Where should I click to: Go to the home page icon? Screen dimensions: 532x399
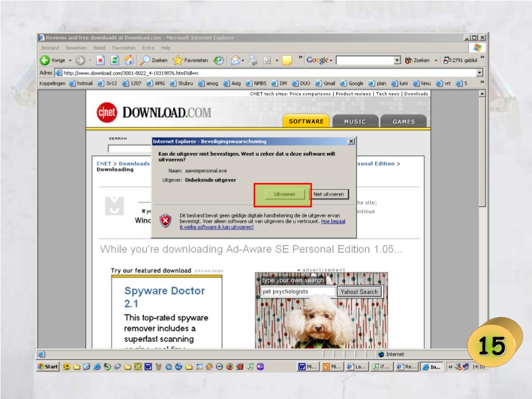129,60
